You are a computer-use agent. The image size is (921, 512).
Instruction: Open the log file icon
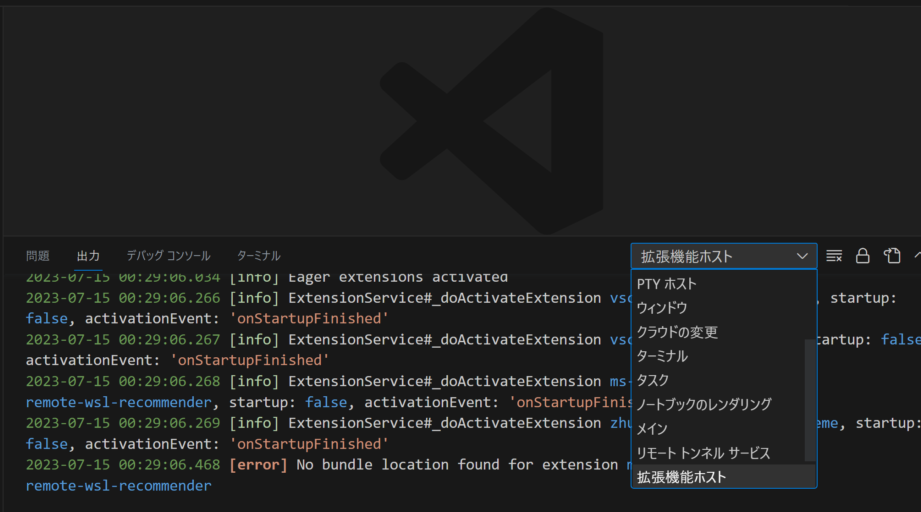(x=892, y=256)
